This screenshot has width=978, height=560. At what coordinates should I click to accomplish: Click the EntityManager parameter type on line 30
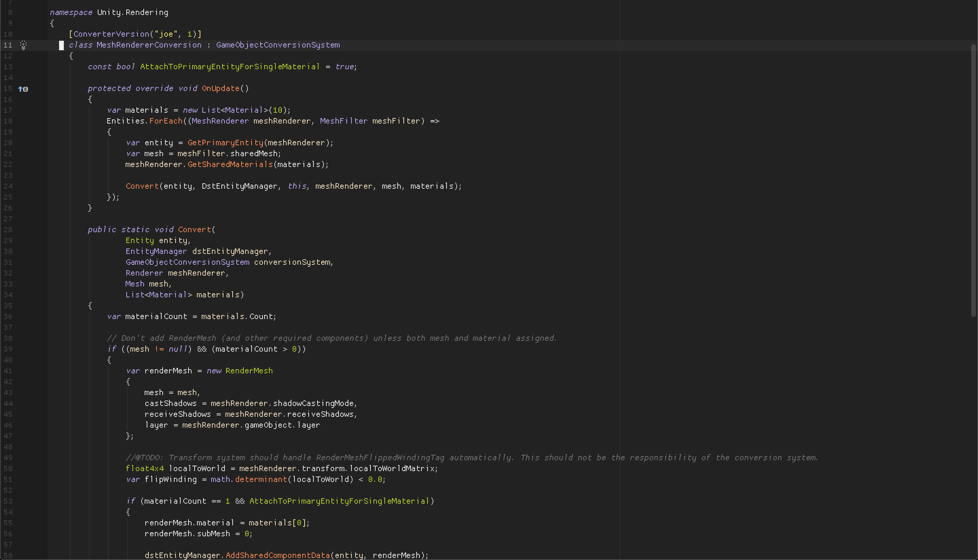pos(156,251)
